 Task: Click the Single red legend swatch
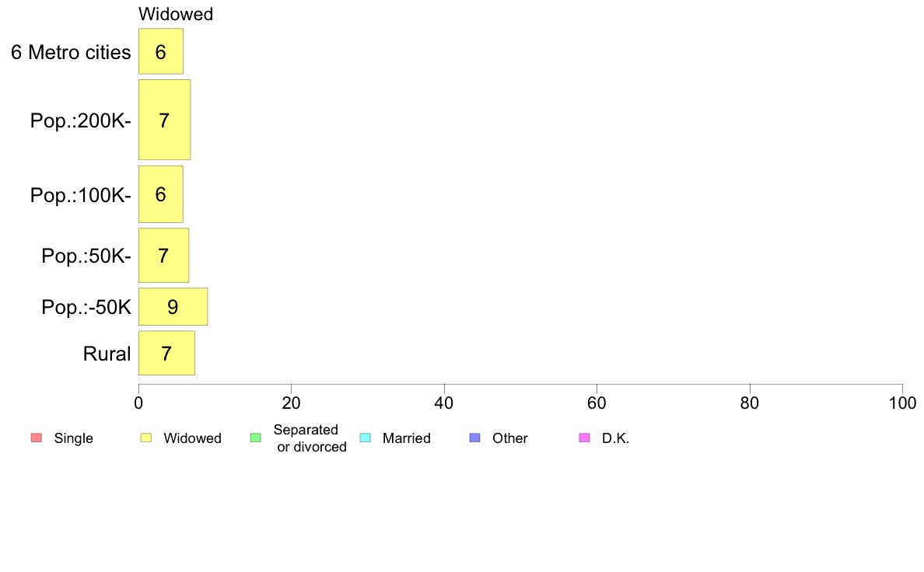(x=37, y=438)
